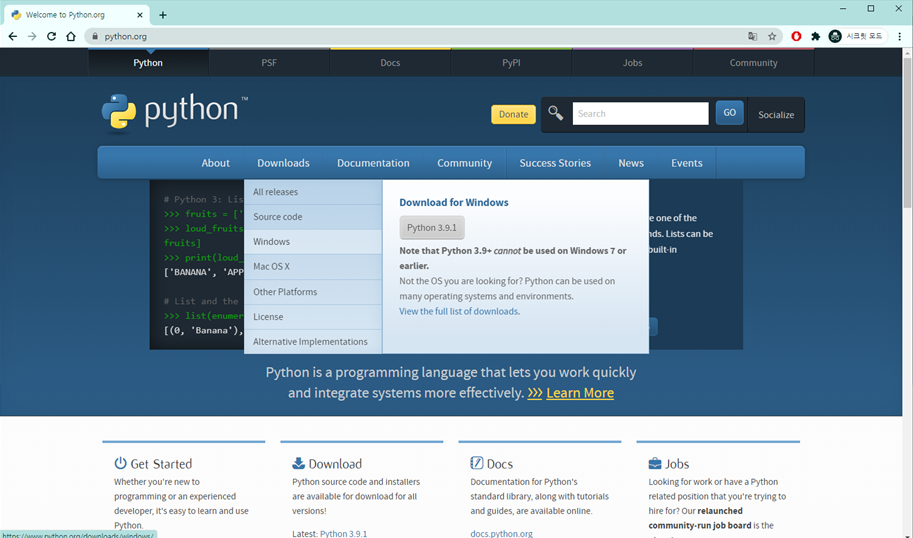Choose All releases in Downloads menu
913x538 pixels.
click(x=313, y=192)
